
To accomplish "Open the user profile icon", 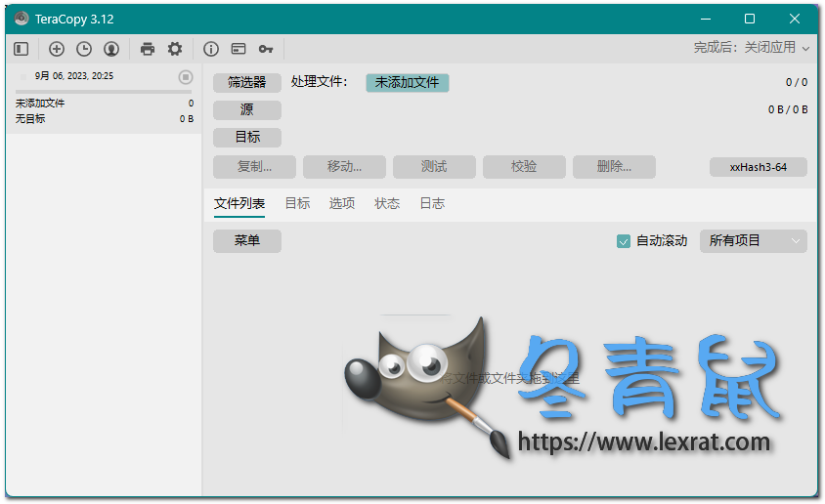I will (111, 49).
